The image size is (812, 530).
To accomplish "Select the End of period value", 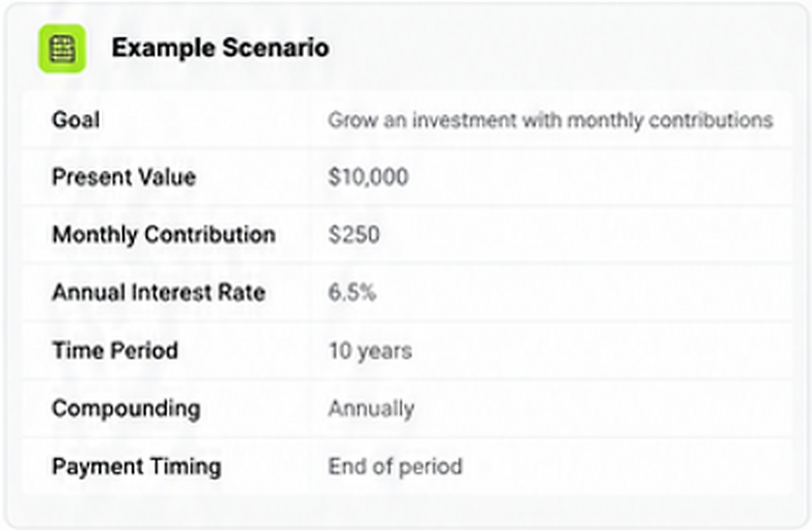I will pyautogui.click(x=395, y=466).
